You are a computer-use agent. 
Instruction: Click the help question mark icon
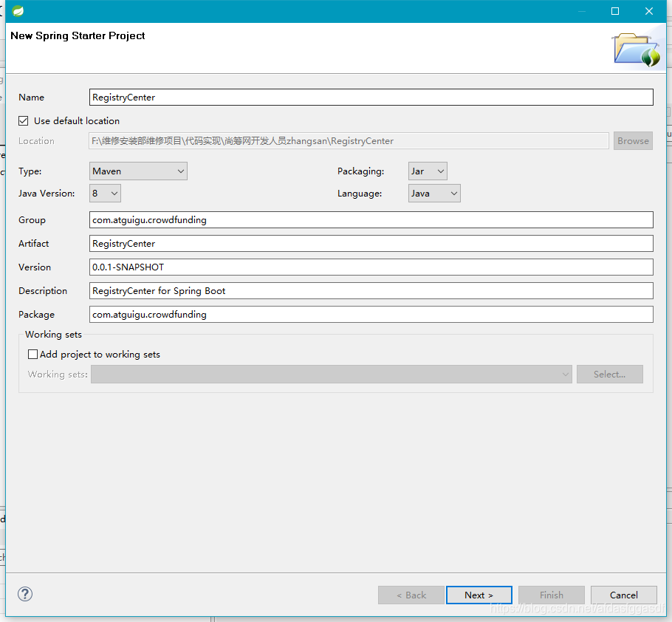[25, 594]
